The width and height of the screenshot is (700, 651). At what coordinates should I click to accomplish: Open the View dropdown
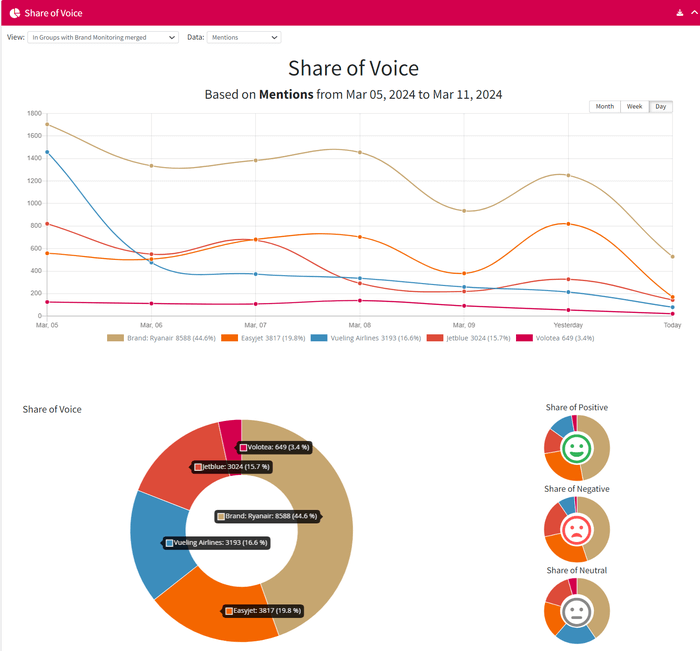coord(103,38)
